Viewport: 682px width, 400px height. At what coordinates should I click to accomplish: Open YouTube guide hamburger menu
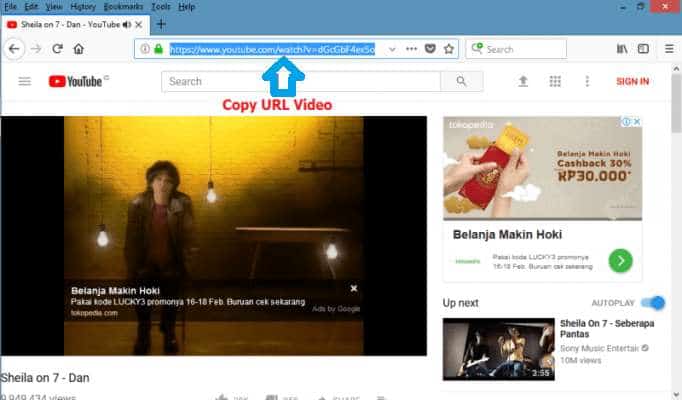[x=25, y=81]
